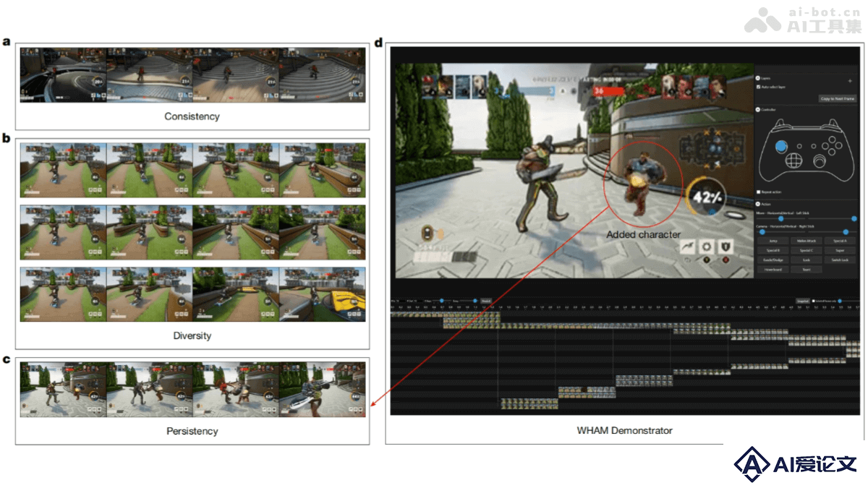This screenshot has width=868, height=488.
Task: Click the leftmost face button on the controller diagram
Action: [x=825, y=145]
